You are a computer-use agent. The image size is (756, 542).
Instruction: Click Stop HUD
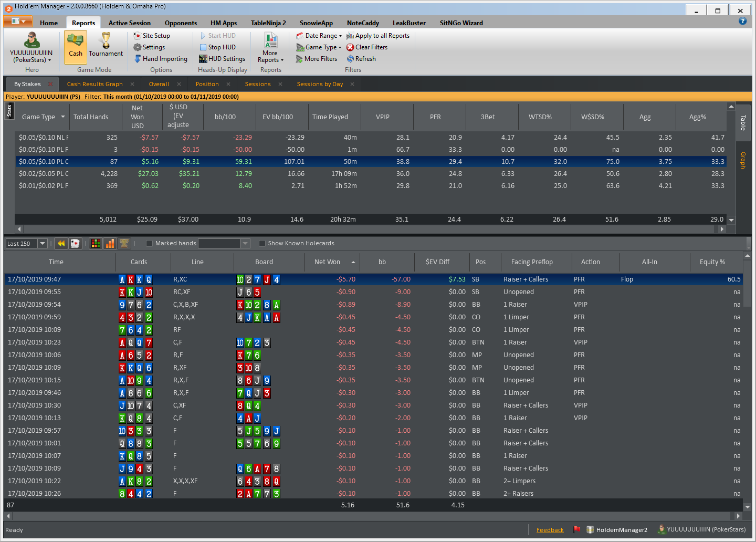pos(218,47)
